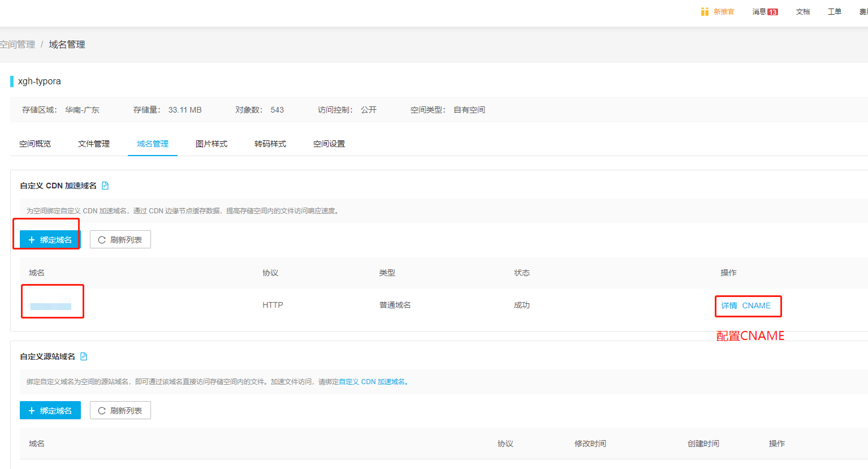Click 绑定域名 button under source domain section
Image resolution: width=868 pixels, height=469 pixels.
(x=50, y=411)
